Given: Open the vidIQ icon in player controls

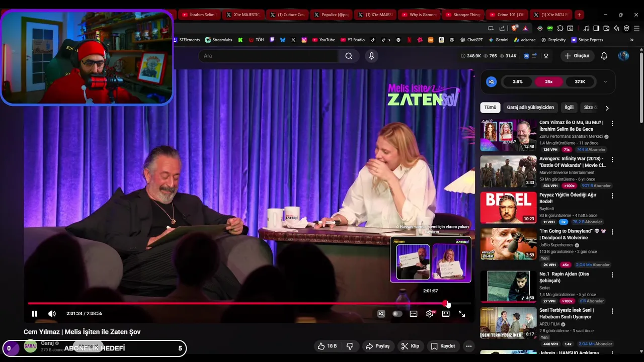Looking at the screenshot, I should (381, 314).
